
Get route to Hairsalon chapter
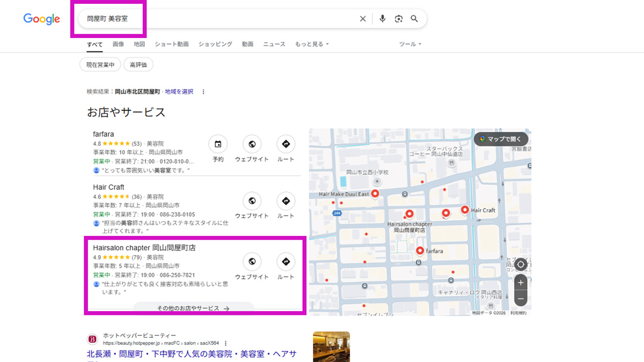[286, 262]
